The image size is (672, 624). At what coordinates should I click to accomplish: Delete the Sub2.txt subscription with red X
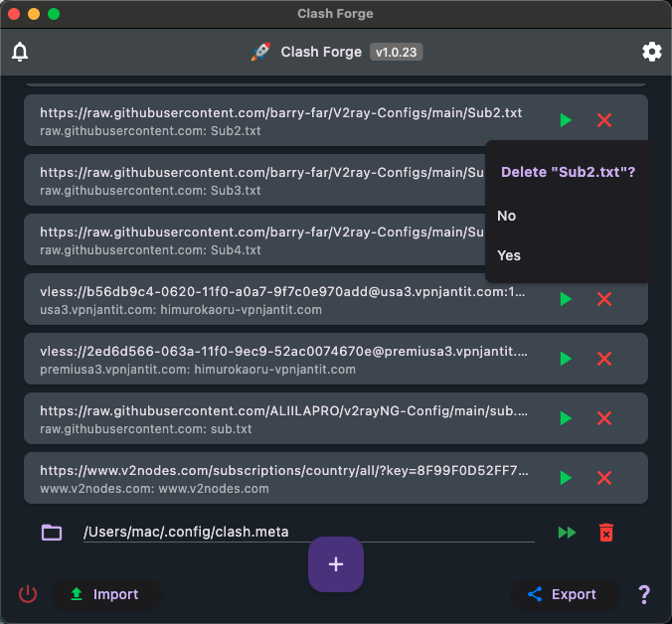click(x=604, y=120)
